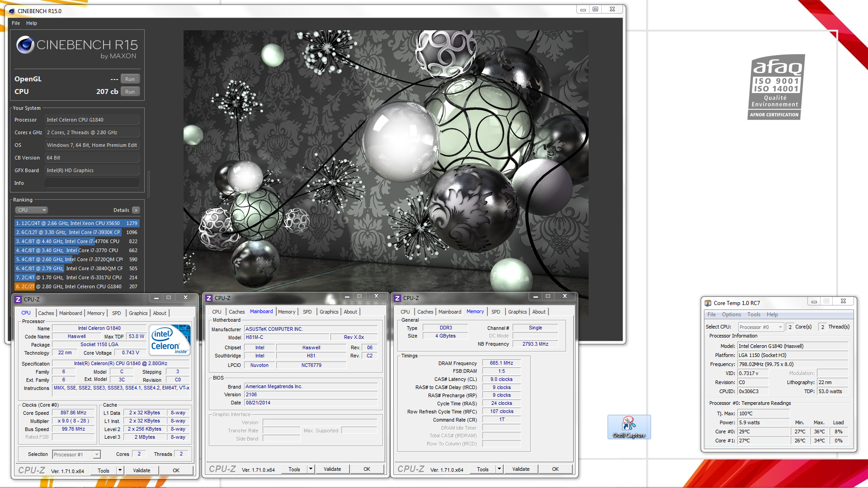Open Tools dropdown arrow in CPU-Z Memory window
Viewport: 868px width, 488px height.
pos(499,469)
